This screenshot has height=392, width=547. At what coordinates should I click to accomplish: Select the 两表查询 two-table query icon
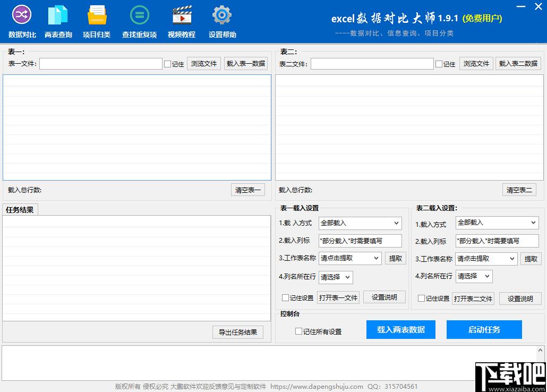click(58, 21)
